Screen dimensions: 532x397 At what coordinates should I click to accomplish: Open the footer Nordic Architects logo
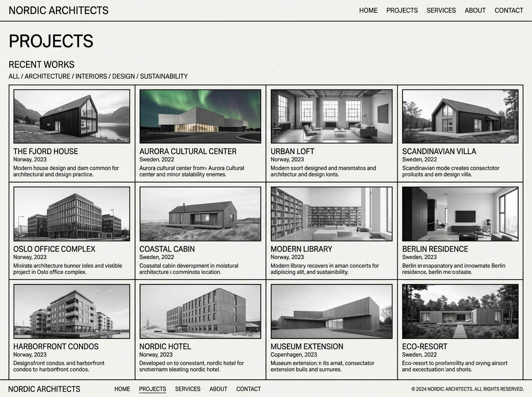coord(44,389)
